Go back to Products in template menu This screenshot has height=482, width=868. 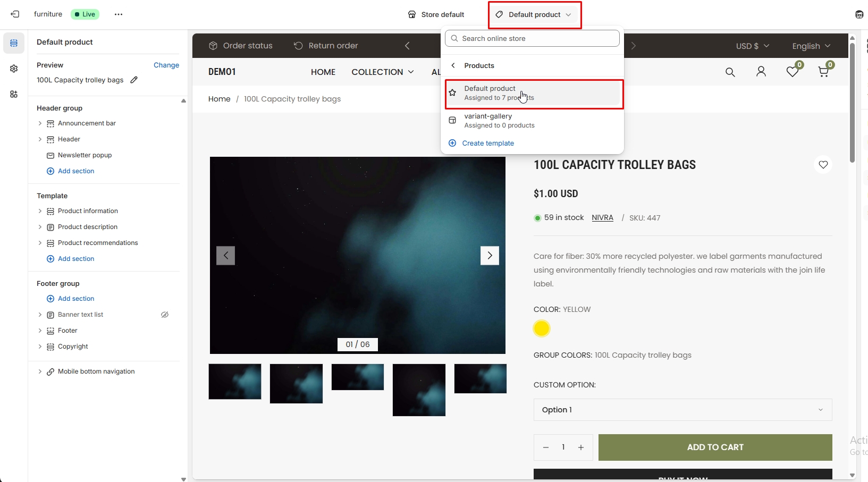453,65
